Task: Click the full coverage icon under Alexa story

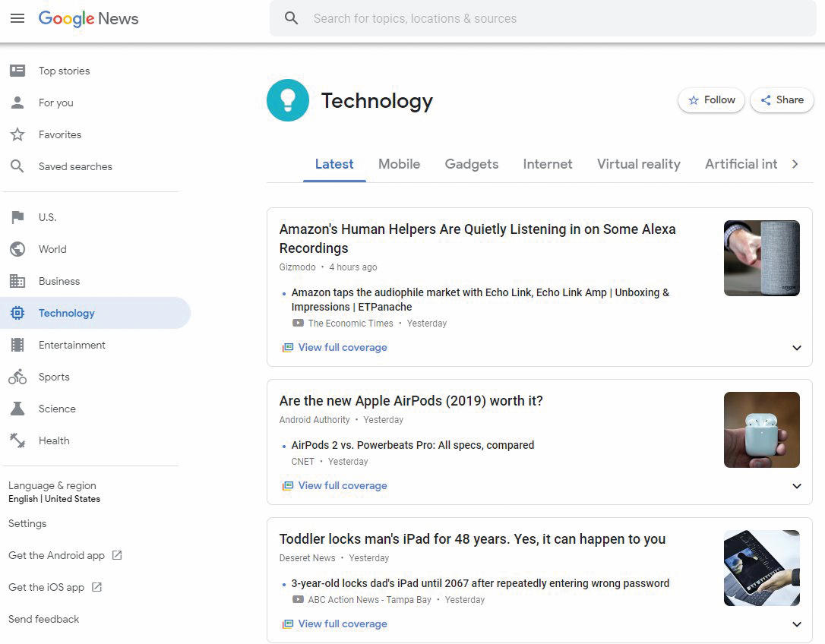Action: (287, 347)
